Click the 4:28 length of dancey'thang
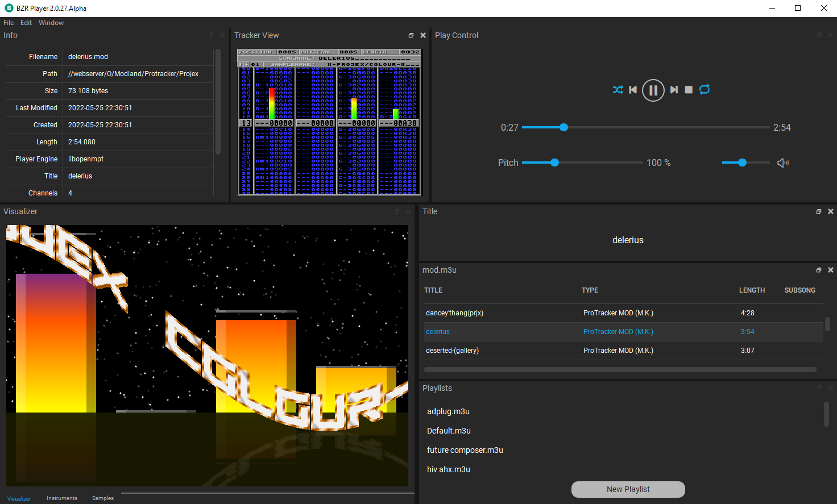This screenshot has width=837, height=504. tap(747, 313)
